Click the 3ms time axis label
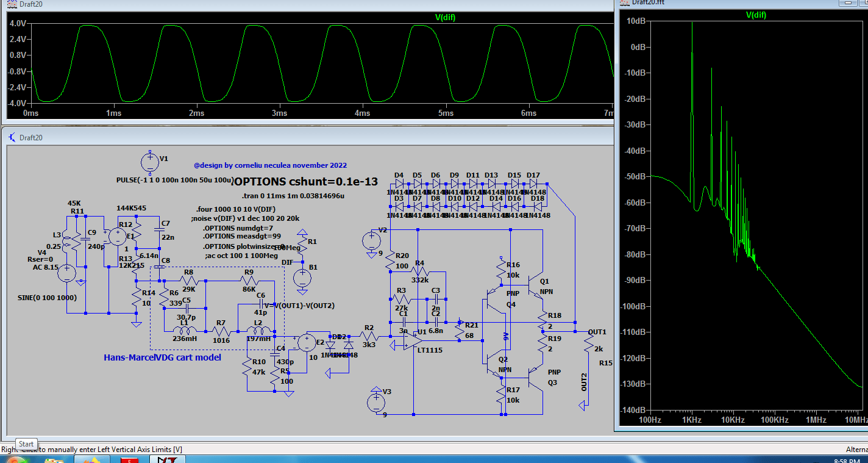The image size is (868, 463). click(279, 113)
